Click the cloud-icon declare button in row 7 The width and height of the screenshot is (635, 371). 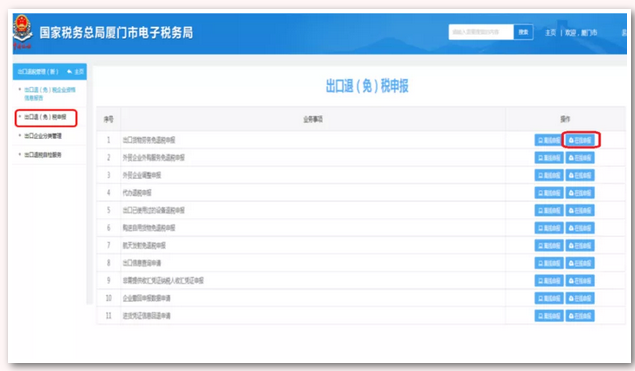point(580,245)
